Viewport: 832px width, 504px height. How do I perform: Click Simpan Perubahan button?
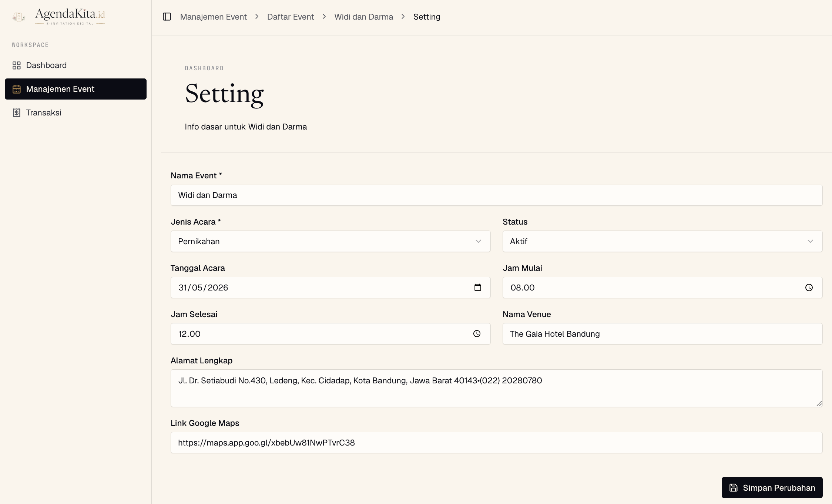coord(772,488)
